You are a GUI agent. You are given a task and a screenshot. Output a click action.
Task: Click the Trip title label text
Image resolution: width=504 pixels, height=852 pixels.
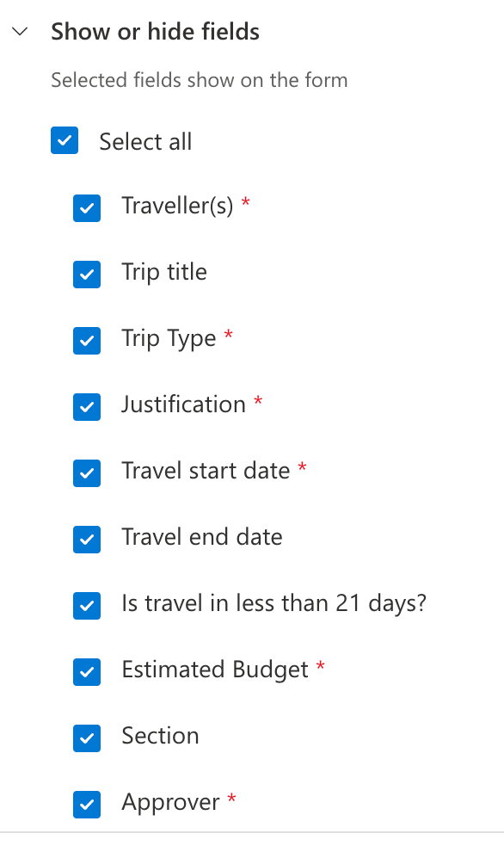(163, 272)
